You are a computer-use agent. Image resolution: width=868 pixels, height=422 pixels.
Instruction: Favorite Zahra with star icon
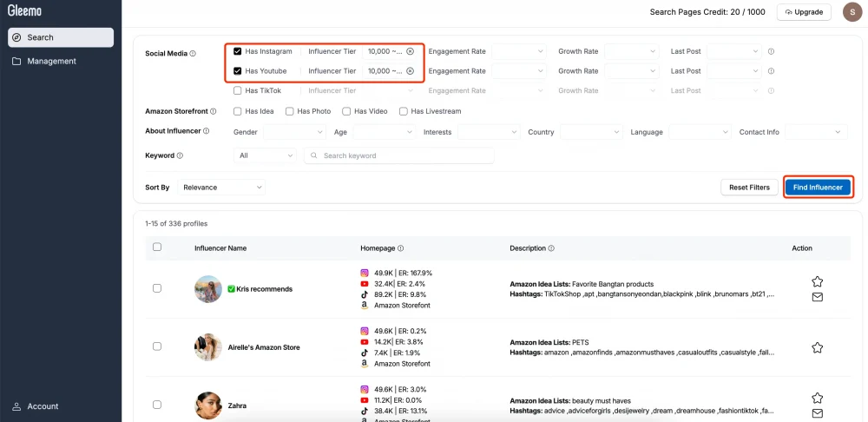(817, 398)
